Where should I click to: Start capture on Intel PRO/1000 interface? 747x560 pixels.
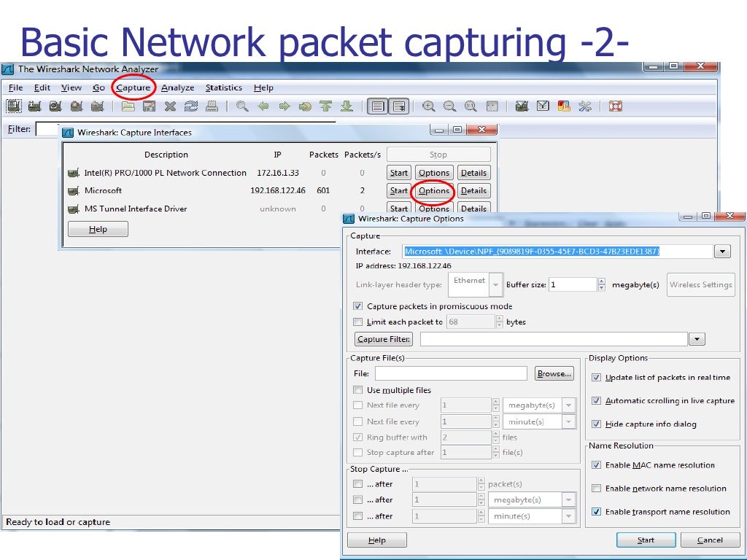click(399, 173)
